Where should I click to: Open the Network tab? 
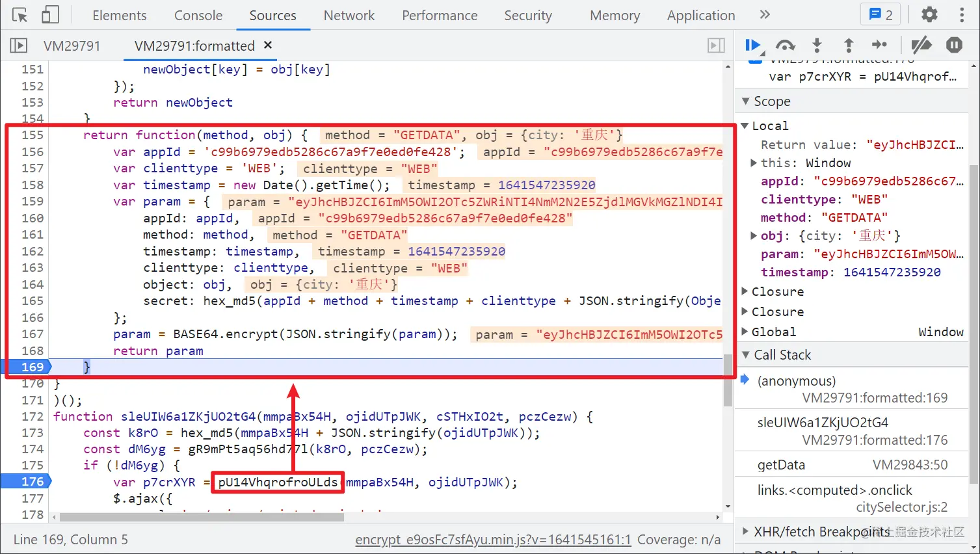pyautogui.click(x=349, y=15)
